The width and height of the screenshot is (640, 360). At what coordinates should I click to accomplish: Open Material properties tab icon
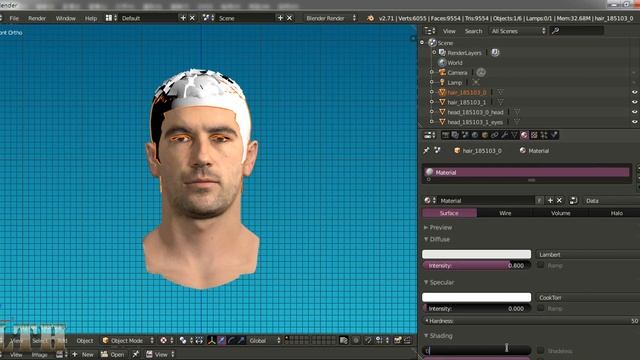pyautogui.click(x=524, y=135)
